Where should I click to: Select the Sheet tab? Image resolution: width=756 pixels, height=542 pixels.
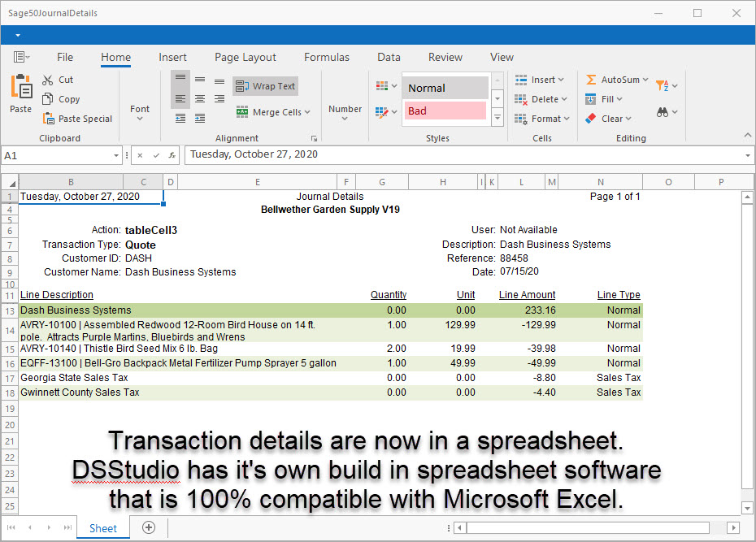pos(103,528)
